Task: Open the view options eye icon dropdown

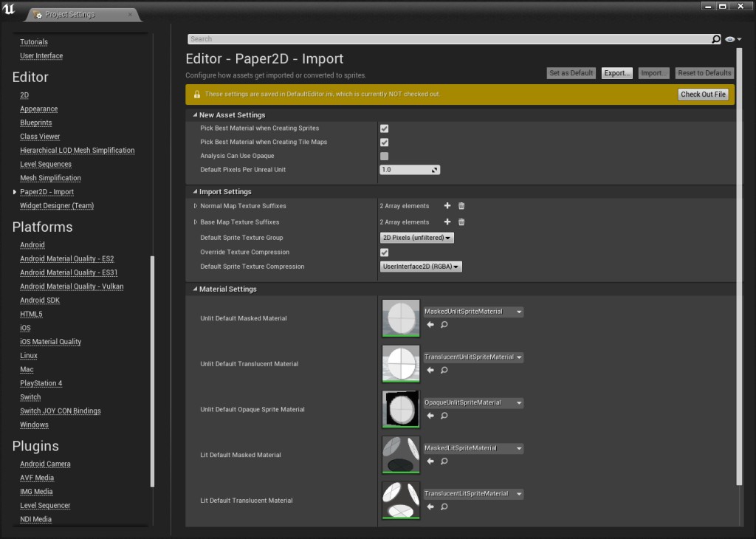Action: point(733,39)
